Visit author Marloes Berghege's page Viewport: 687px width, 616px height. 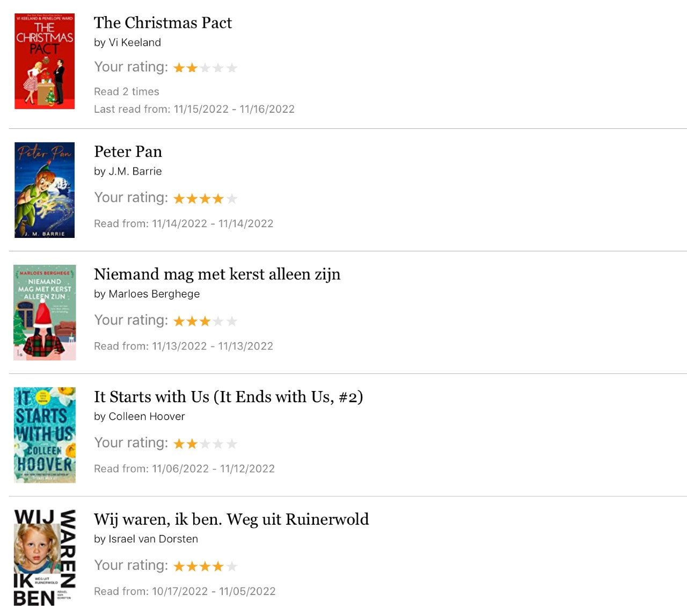tap(154, 294)
